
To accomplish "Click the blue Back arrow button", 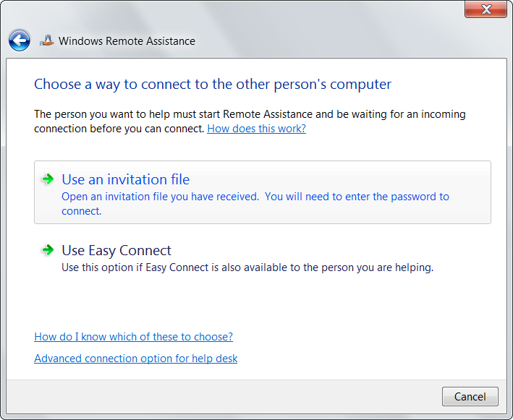I will tap(20, 41).
